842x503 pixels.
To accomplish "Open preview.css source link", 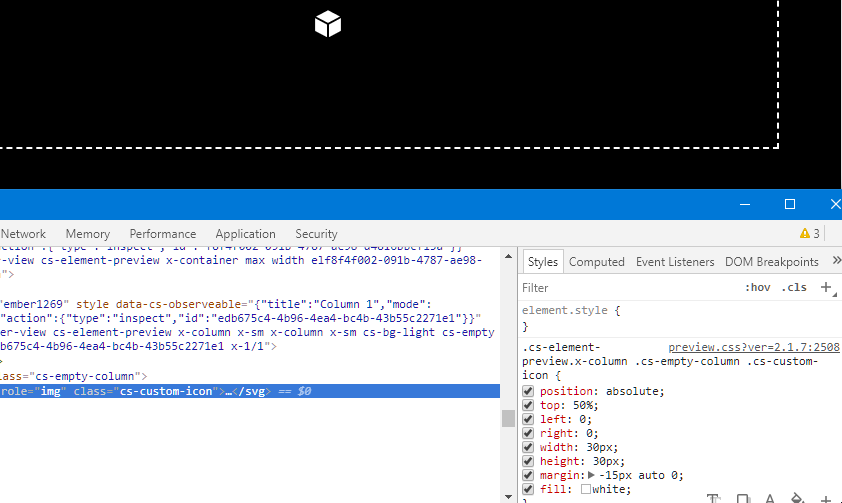I will click(x=753, y=347).
